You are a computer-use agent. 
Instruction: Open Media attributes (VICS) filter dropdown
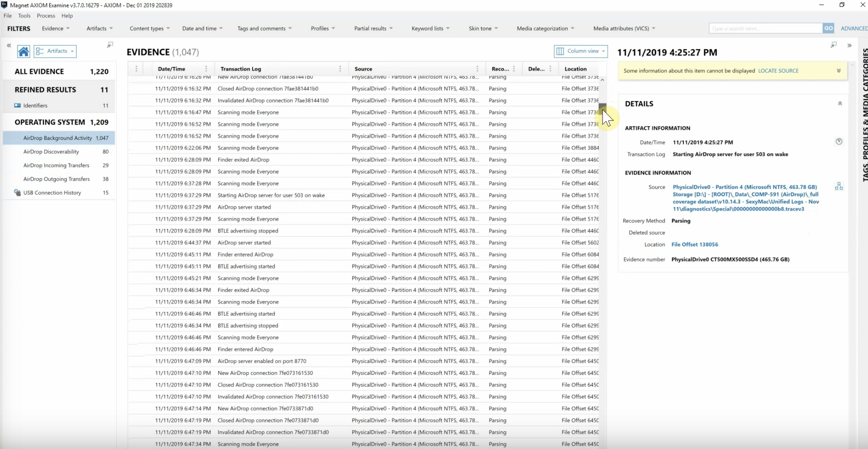[624, 29]
